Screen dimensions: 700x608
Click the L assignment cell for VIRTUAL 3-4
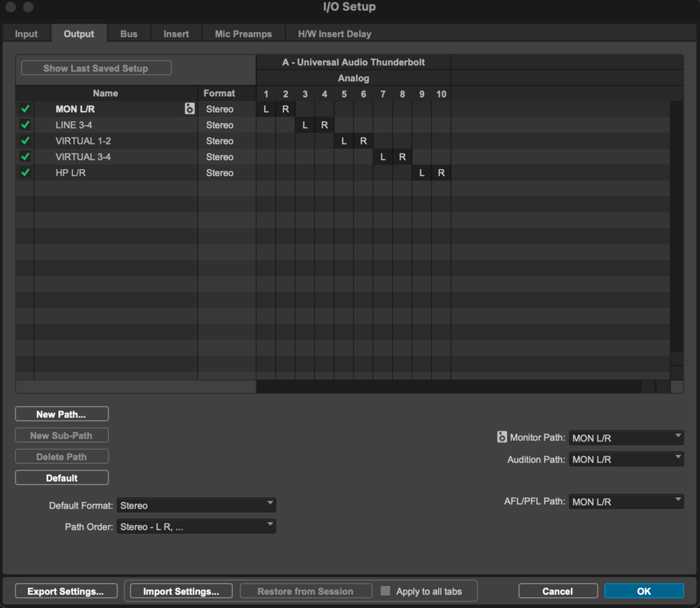(383, 157)
